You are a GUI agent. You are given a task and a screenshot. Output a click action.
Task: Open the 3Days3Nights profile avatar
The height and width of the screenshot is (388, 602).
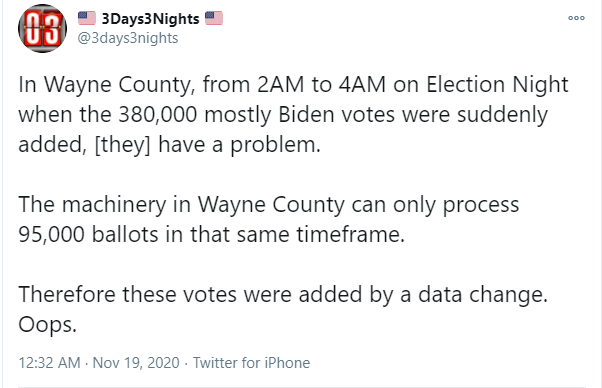43,28
